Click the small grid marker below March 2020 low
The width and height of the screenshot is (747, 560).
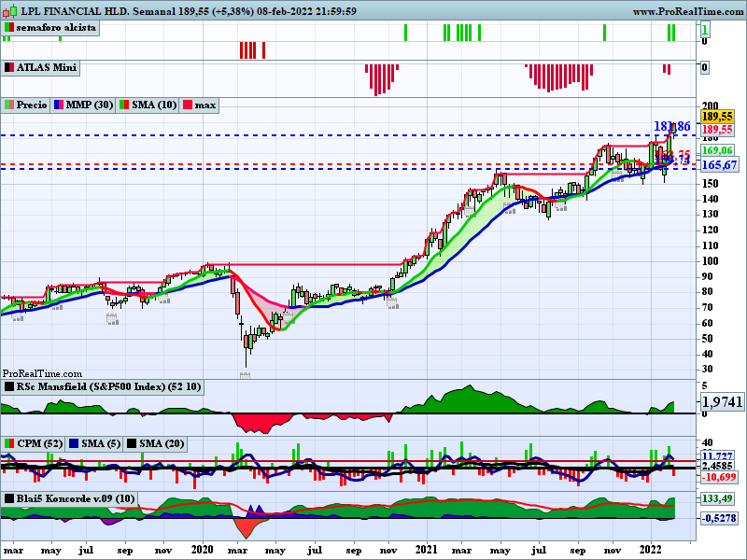pyautogui.click(x=245, y=376)
